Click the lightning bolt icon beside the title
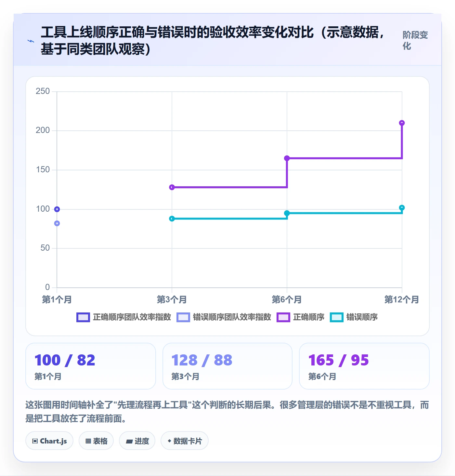 [31, 41]
